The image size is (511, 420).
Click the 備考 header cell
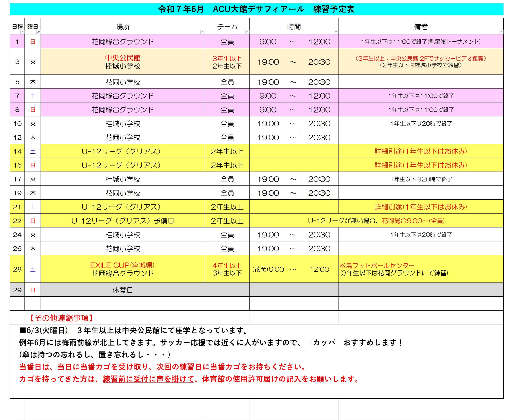tap(421, 26)
